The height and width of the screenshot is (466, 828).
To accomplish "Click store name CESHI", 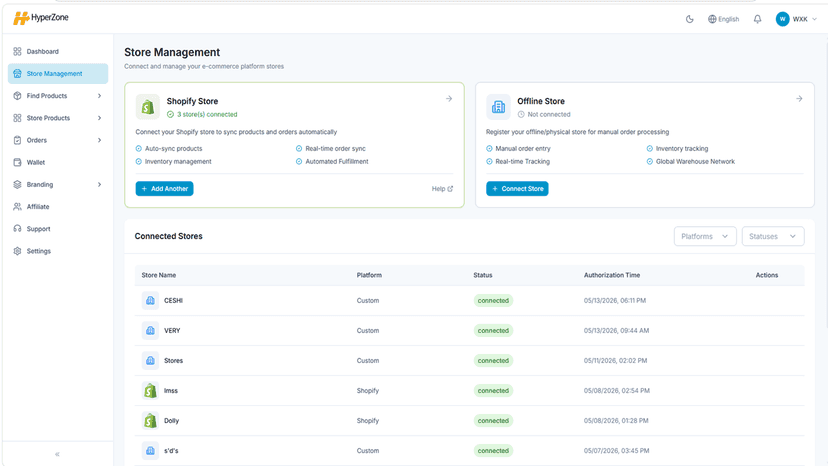I will coord(173,301).
